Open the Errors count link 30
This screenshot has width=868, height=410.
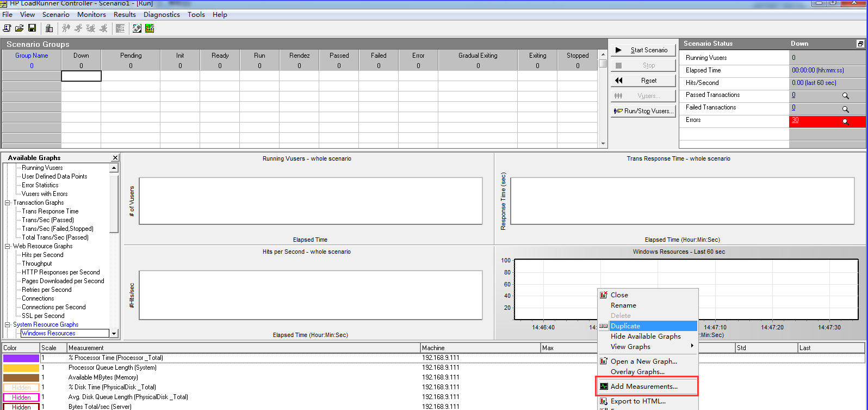[x=795, y=120]
